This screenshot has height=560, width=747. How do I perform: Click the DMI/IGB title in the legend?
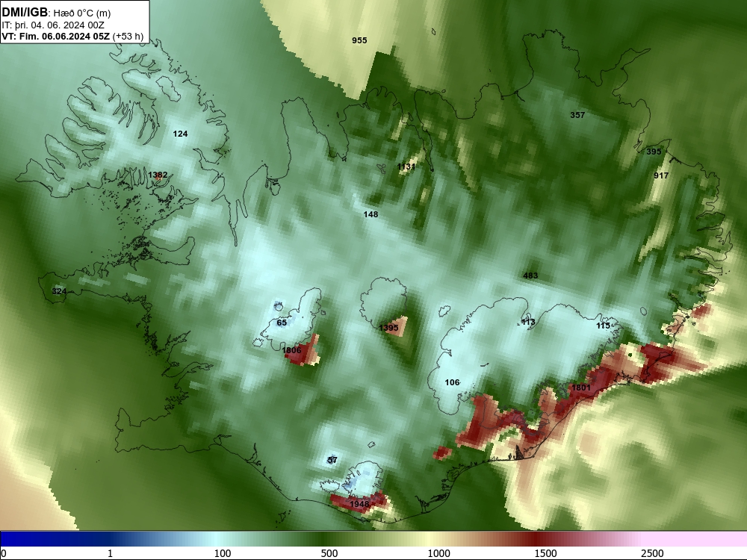[25, 13]
